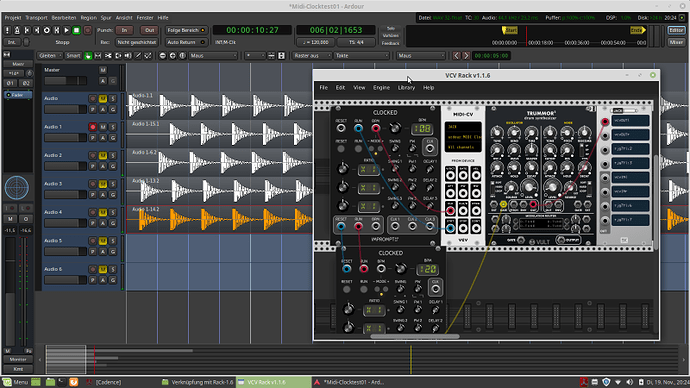Open Ardour Transport menu
The image size is (690, 388).
pos(36,18)
